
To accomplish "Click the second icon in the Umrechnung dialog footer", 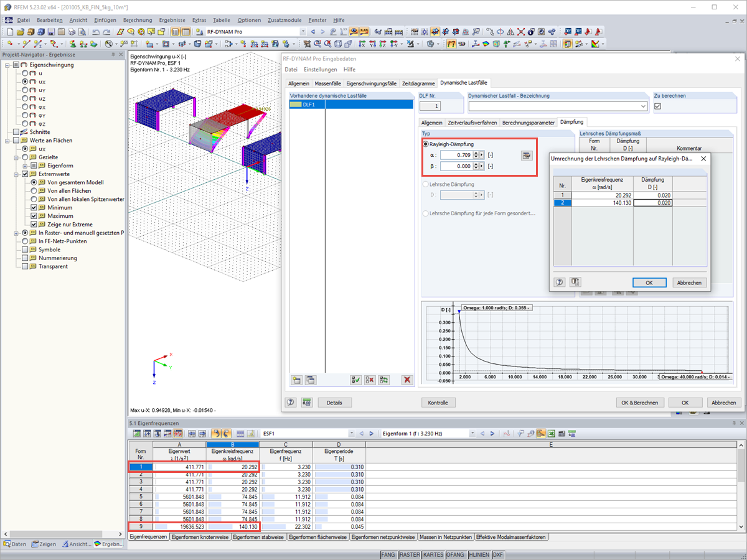I will [575, 282].
